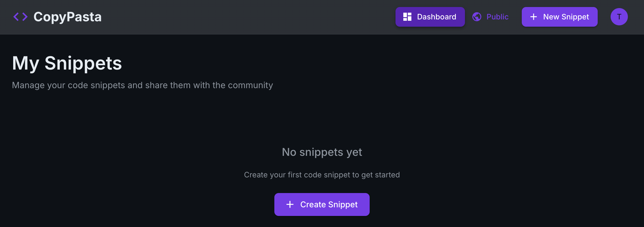The width and height of the screenshot is (644, 227).
Task: Click the left angle bracket in logo
Action: (16, 17)
